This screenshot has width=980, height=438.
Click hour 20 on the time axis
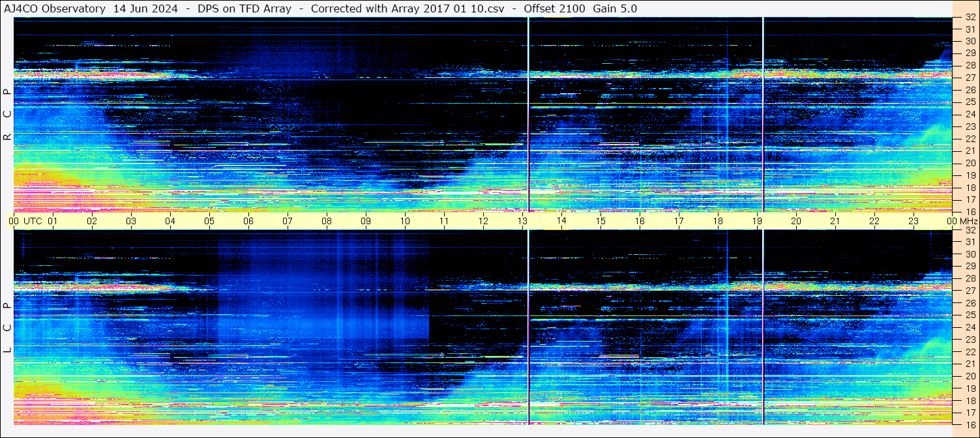click(x=796, y=221)
